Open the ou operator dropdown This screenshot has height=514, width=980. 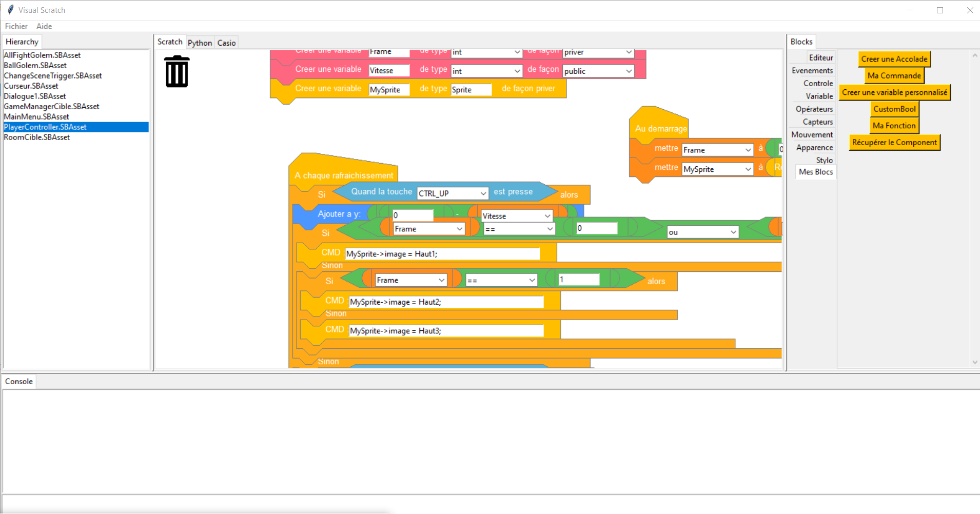[703, 232]
